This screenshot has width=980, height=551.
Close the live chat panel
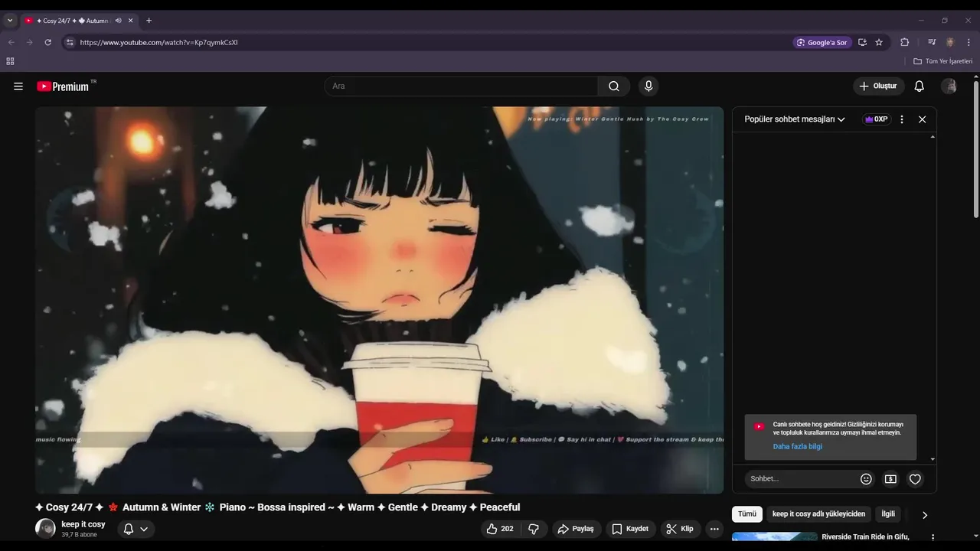[x=923, y=119]
